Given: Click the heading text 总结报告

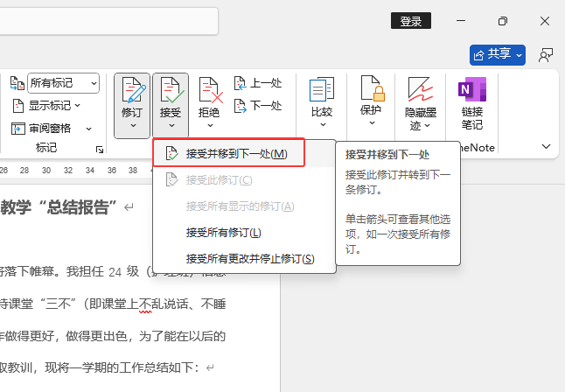Looking at the screenshot, I should click(x=78, y=207).
